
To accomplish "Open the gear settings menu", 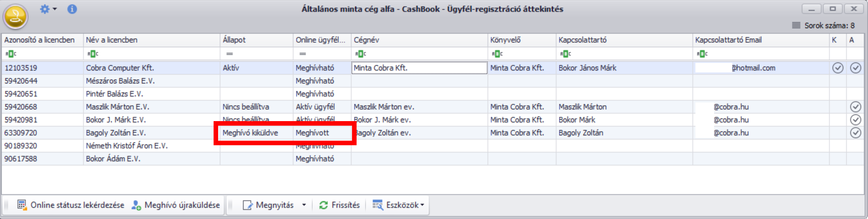I will pos(48,9).
